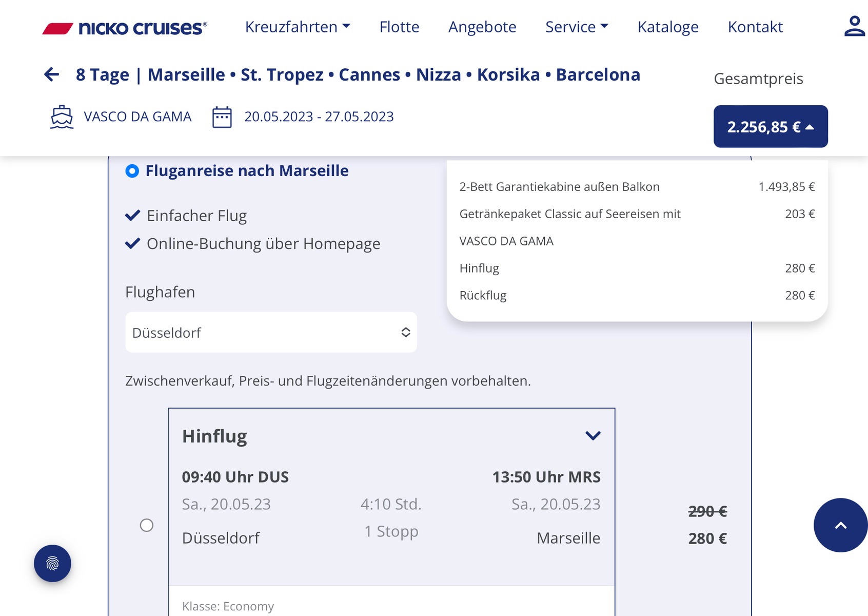868x616 pixels.
Task: Open the Flotte page
Action: [x=399, y=27]
